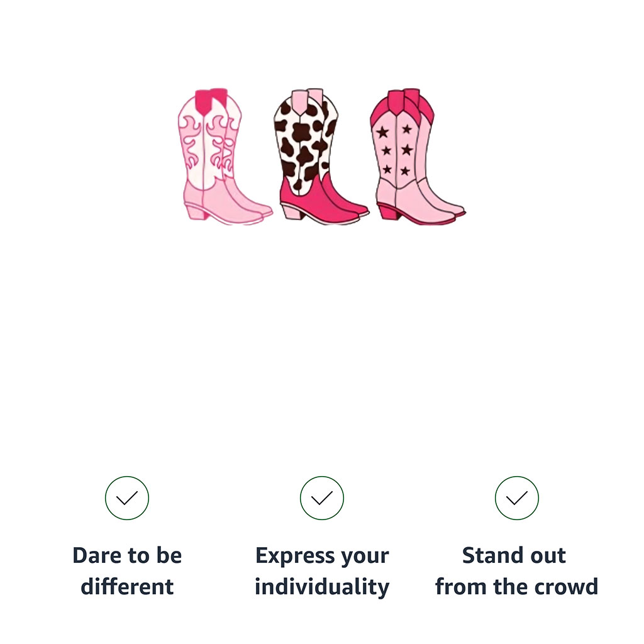This screenshot has width=644, height=644.
Task: Click the light pink pull strap on the cow-print boot
Action: [x=299, y=101]
